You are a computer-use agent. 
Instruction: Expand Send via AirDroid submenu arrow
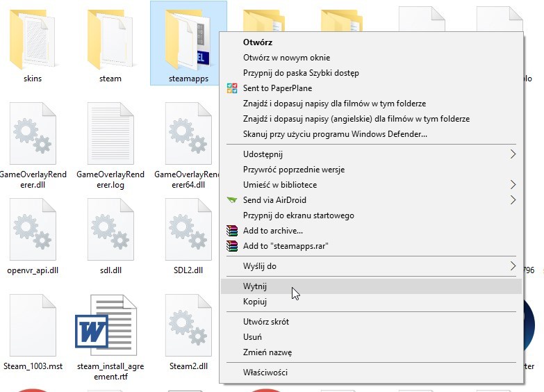pos(513,200)
